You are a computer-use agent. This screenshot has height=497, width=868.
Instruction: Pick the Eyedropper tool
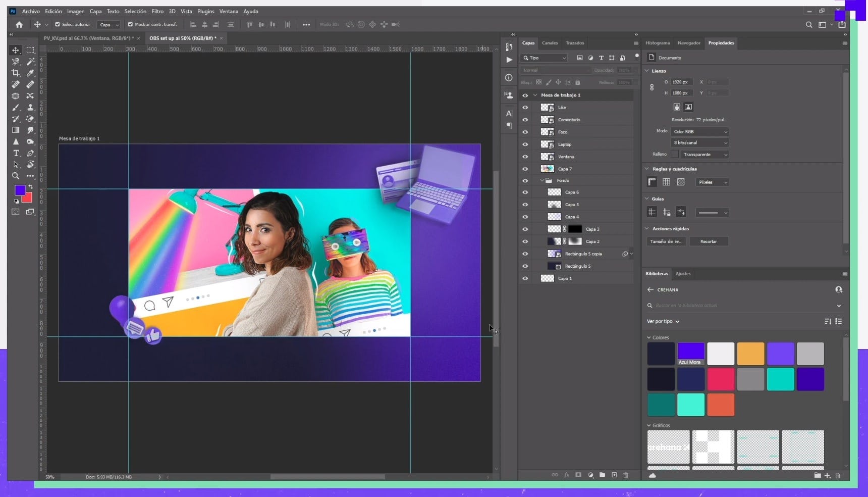point(30,73)
